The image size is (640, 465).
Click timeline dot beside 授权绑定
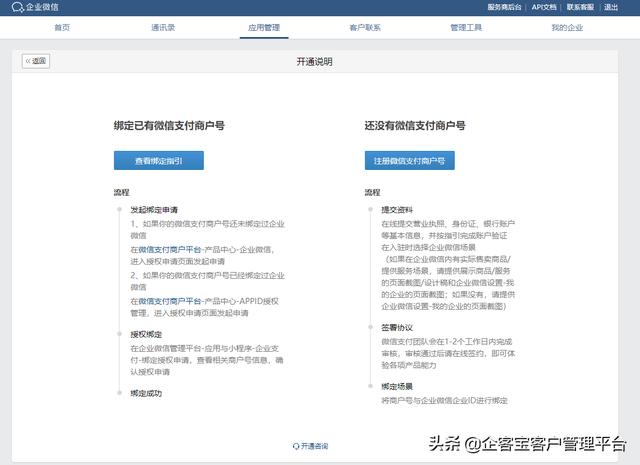(x=120, y=334)
